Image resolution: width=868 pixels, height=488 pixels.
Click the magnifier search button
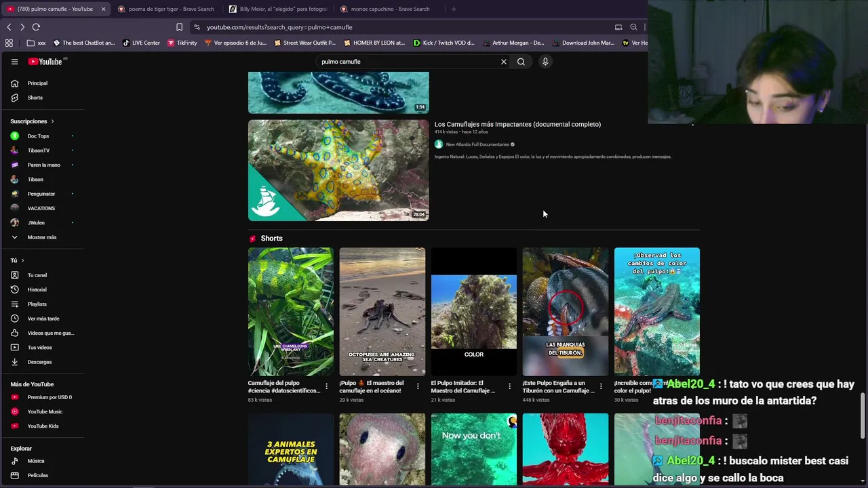point(521,62)
